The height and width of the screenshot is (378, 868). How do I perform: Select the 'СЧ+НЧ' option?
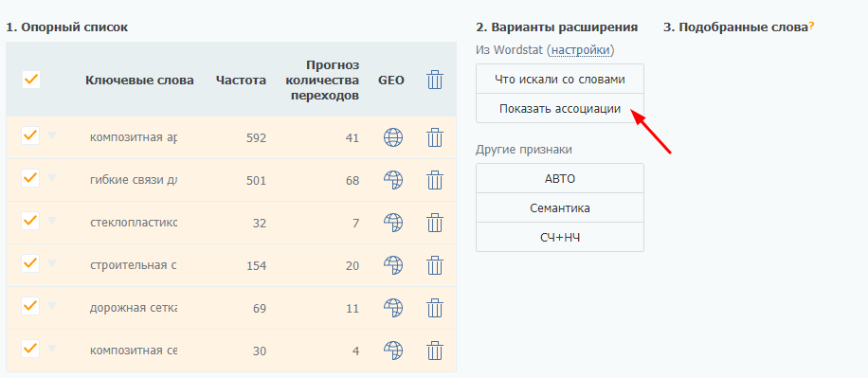pyautogui.click(x=560, y=238)
